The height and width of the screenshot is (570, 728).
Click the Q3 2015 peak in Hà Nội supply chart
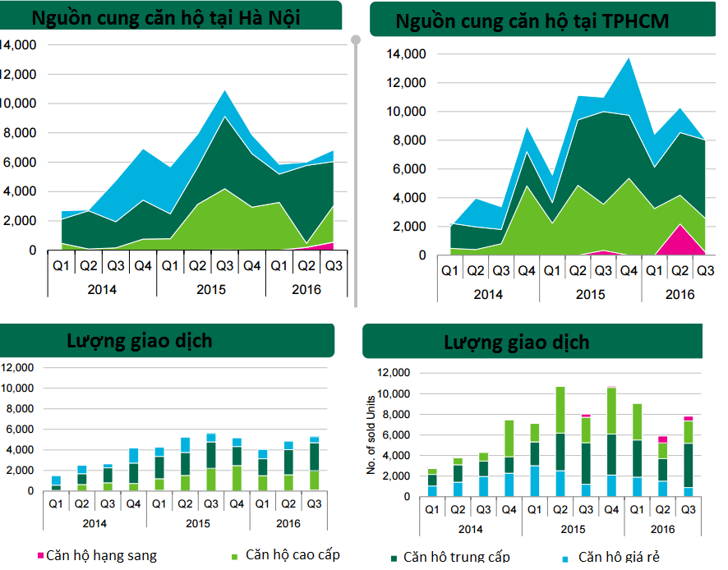[x=224, y=92]
